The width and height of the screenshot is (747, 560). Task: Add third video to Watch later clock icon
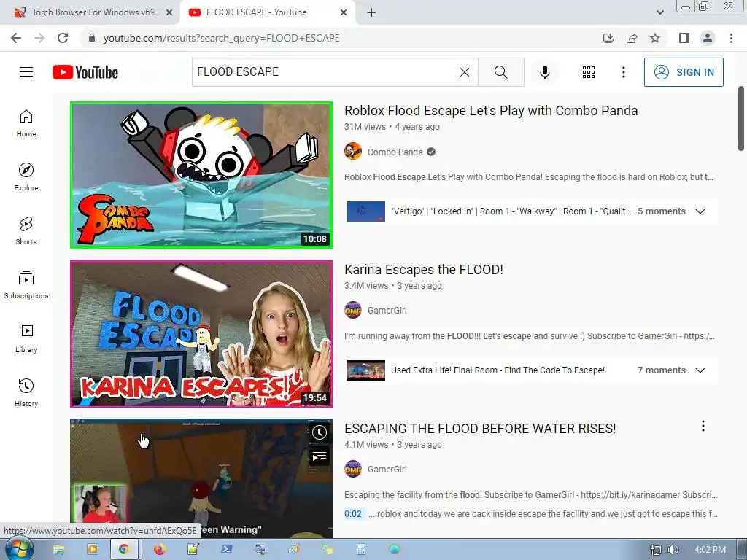(x=320, y=432)
